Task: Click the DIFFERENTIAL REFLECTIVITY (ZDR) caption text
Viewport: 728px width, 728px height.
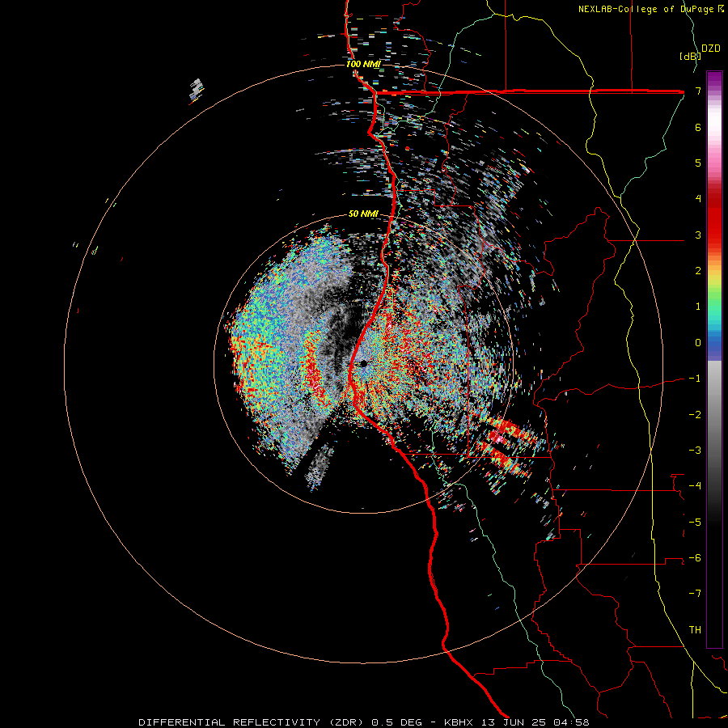Action: 252,722
